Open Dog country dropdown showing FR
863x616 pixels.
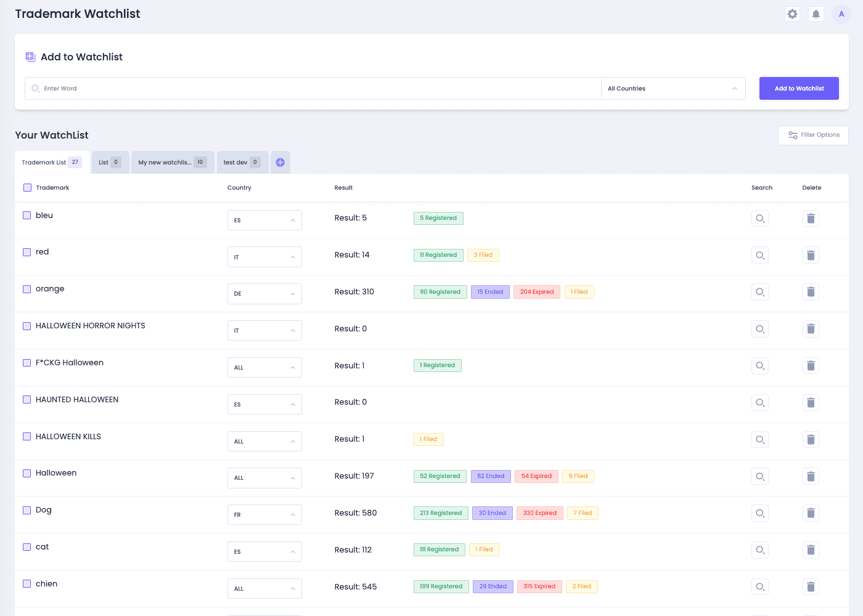pyautogui.click(x=264, y=515)
